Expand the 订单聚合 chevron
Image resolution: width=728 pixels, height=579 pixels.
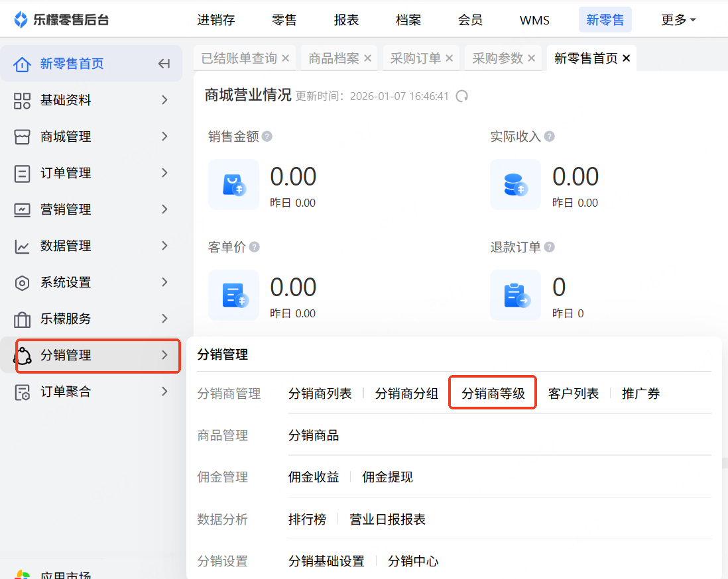(x=164, y=392)
